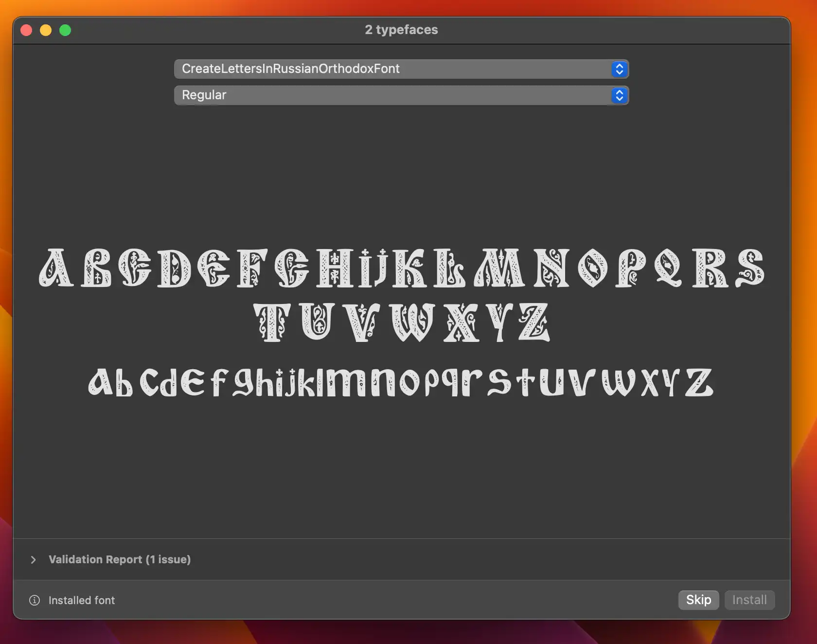Click the ornate uppercase A in the preview
Image resolution: width=817 pixels, height=644 pixels.
[56, 268]
